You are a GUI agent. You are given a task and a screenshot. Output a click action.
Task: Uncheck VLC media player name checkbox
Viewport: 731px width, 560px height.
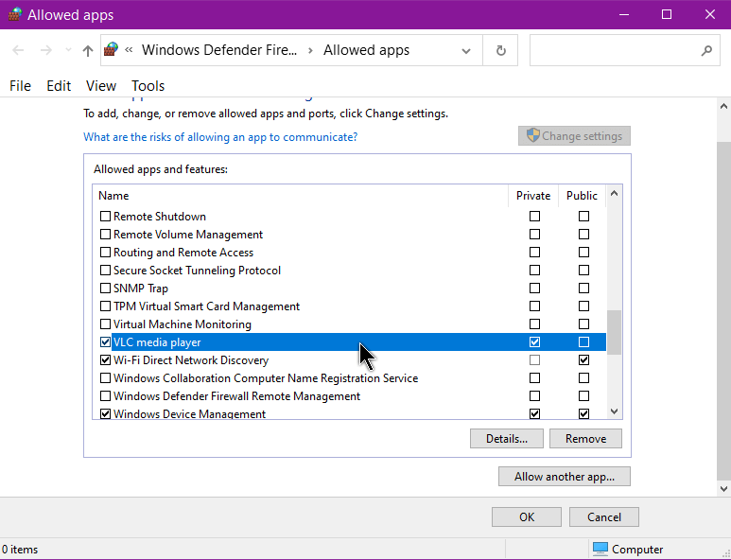pos(105,342)
